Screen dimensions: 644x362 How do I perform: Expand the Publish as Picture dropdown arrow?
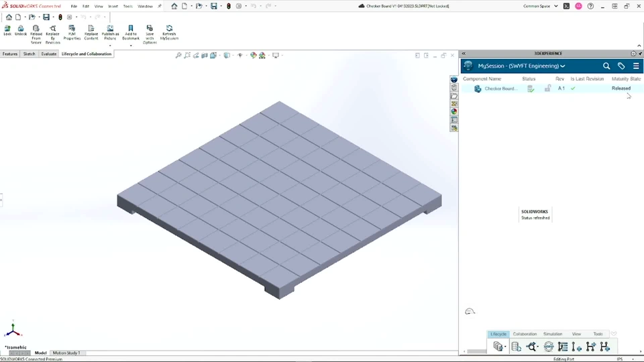(110, 46)
